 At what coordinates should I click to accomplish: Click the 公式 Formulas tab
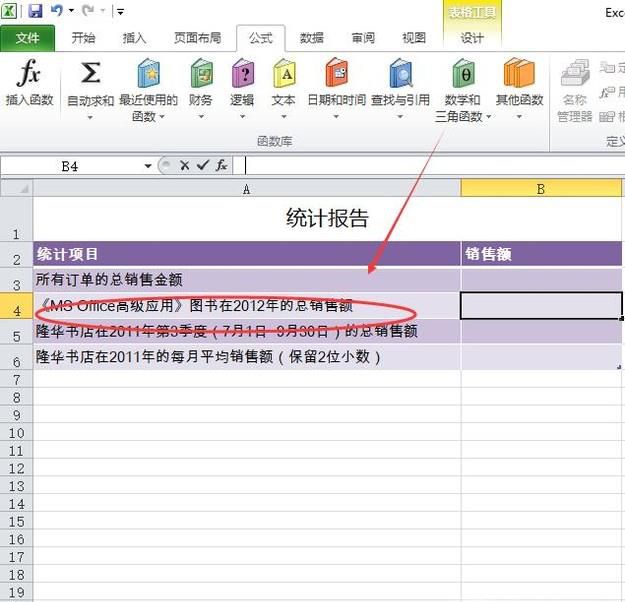point(261,38)
